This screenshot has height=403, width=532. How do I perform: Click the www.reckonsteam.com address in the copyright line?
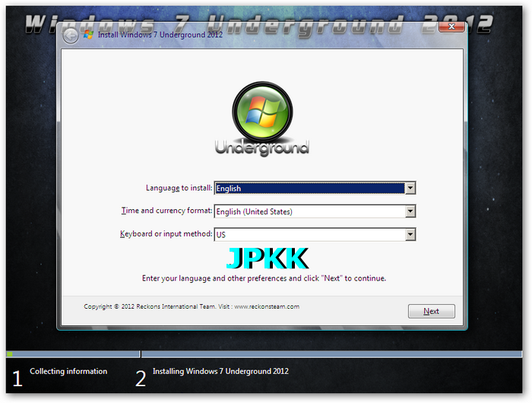tap(267, 306)
